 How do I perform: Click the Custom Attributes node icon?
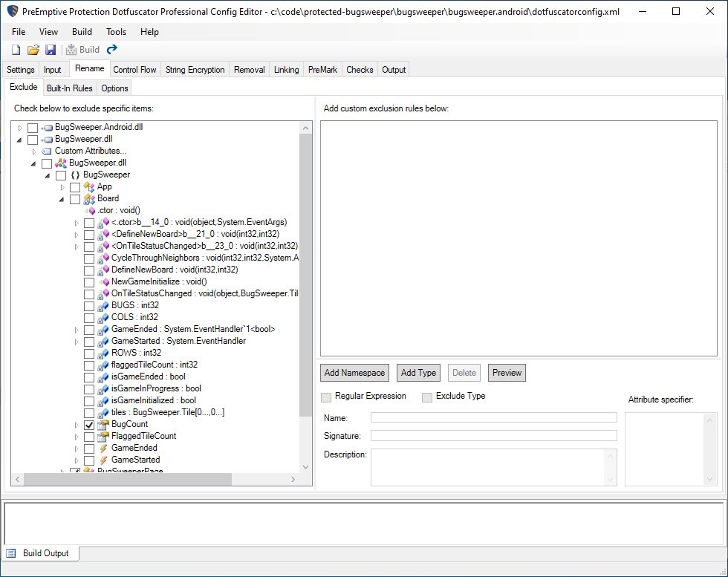47,151
